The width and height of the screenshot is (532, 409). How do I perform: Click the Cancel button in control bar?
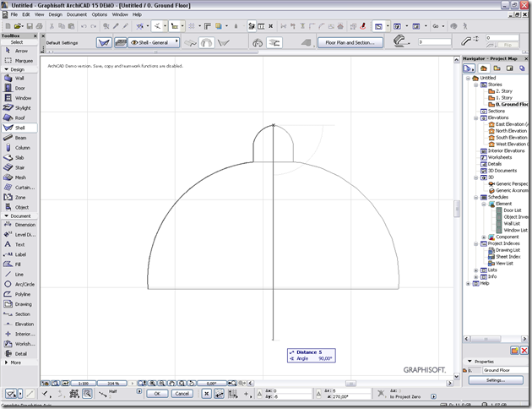pos(182,394)
